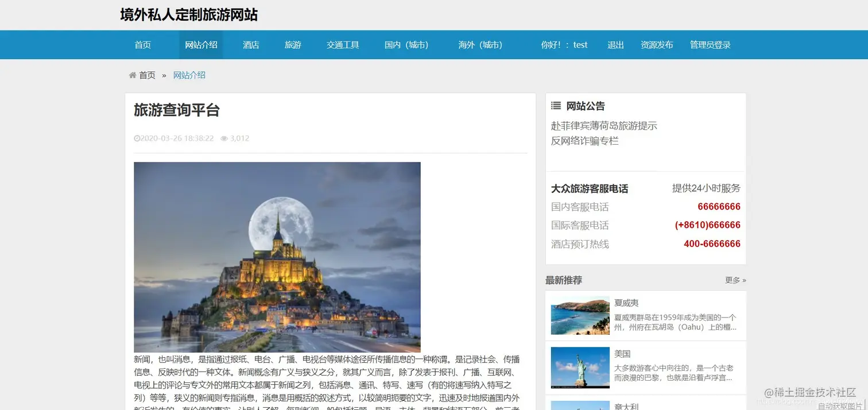Open the 赴菲律宾薄荷岛旅游提示 announcement
Screen dimensions: 868x410
[603, 125]
